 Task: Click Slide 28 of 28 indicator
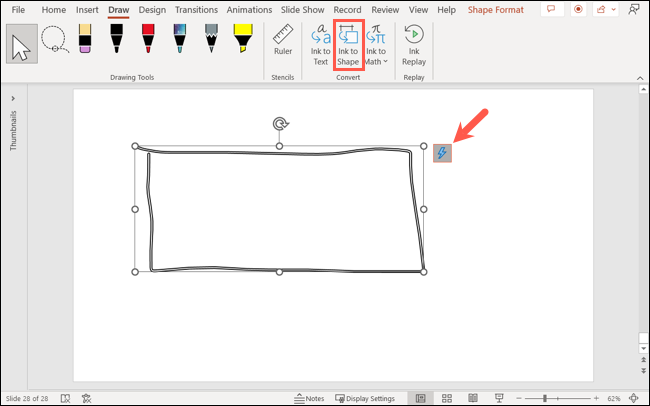(27, 399)
